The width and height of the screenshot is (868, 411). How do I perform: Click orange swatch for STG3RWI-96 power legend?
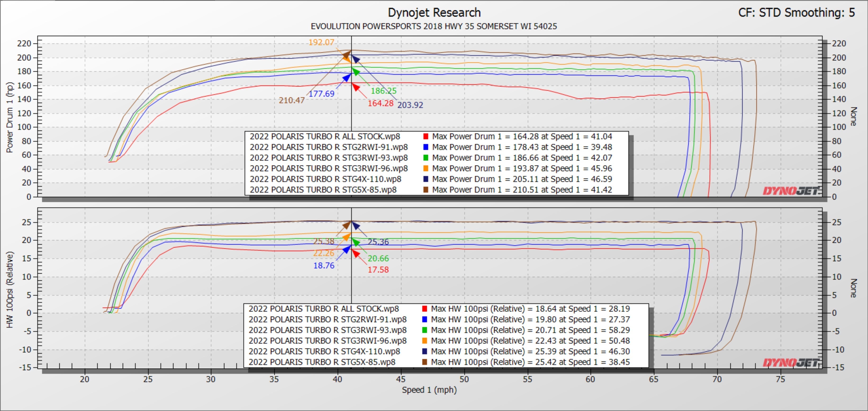(425, 168)
